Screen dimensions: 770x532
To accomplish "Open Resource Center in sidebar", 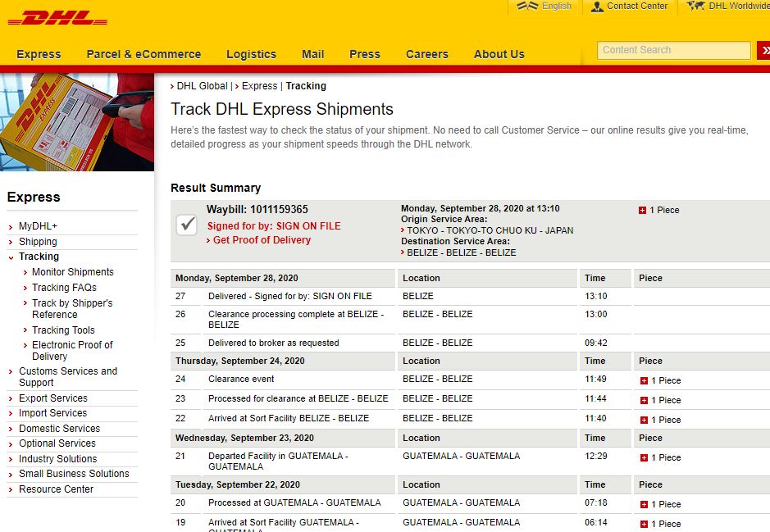I will click(x=56, y=489).
